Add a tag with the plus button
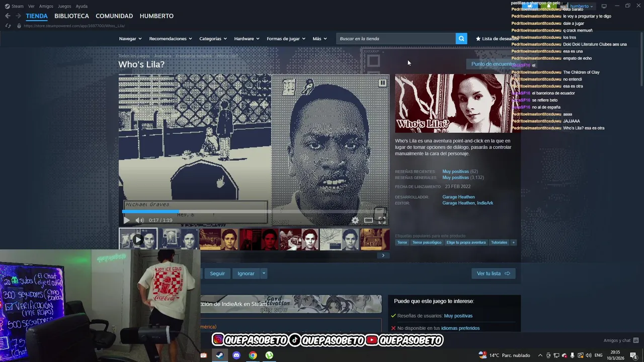 tap(513, 242)
